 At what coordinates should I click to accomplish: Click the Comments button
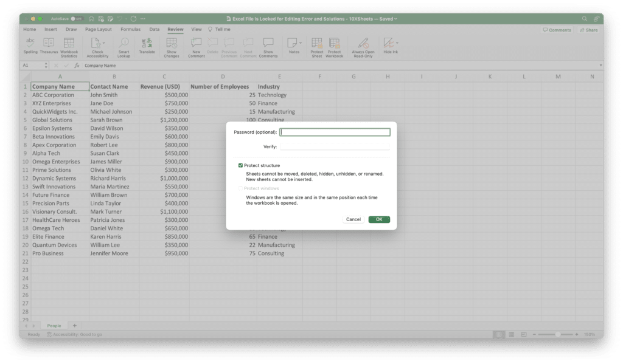pos(557,30)
